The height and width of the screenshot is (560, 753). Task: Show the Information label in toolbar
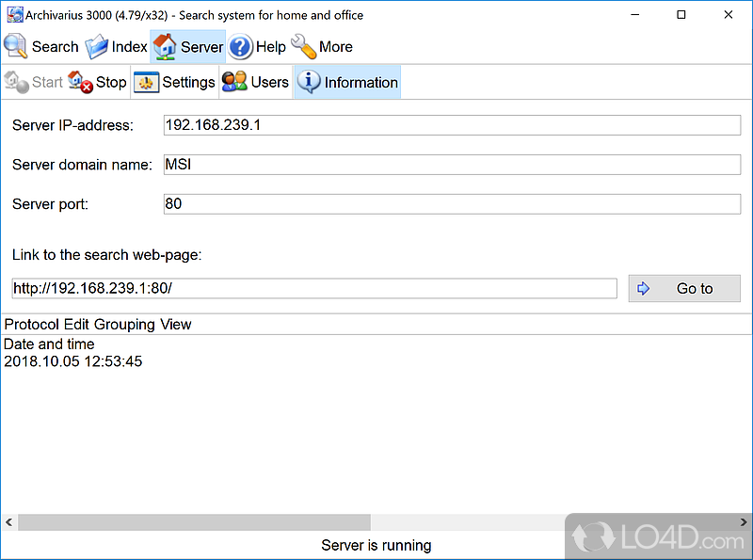pyautogui.click(x=360, y=83)
